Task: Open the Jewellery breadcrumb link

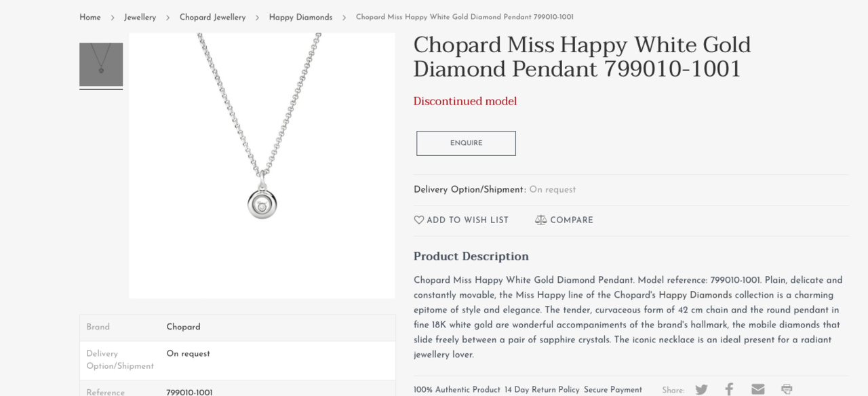Action: pos(140,18)
